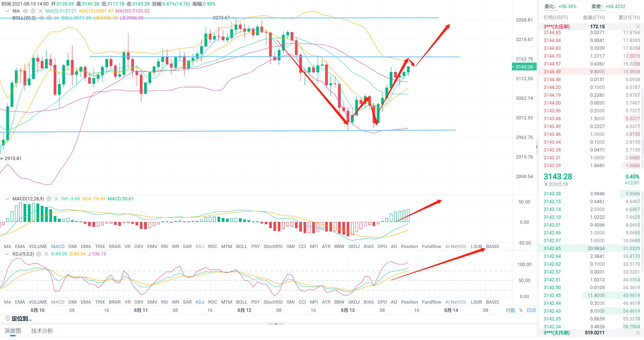The width and height of the screenshot is (644, 340).
Task: Open MA indicator settings hexagon icon
Action: (x=33, y=11)
